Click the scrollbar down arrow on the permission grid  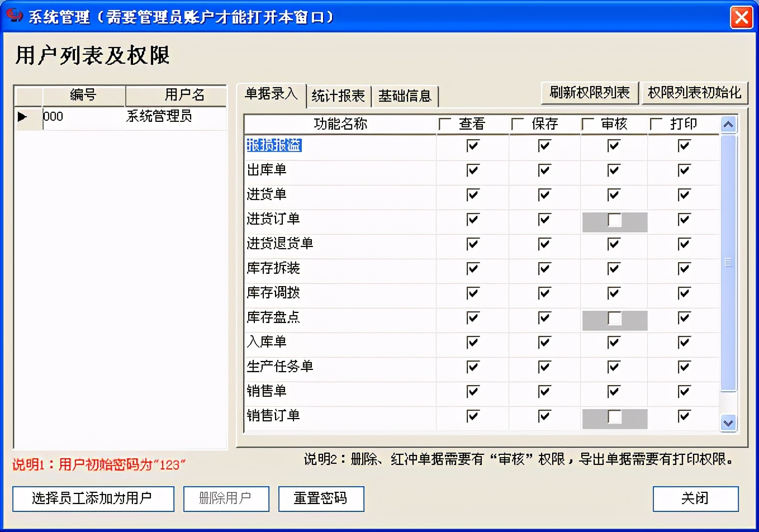pos(728,424)
